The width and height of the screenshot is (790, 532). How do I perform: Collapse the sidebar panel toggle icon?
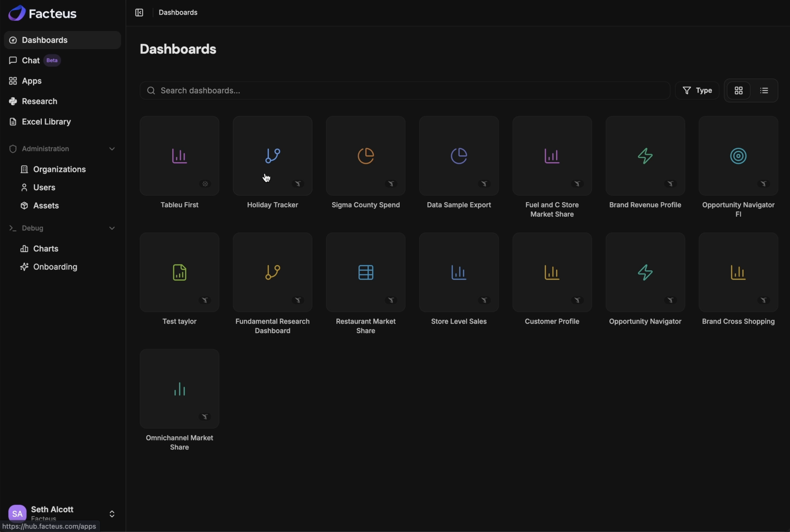point(139,12)
